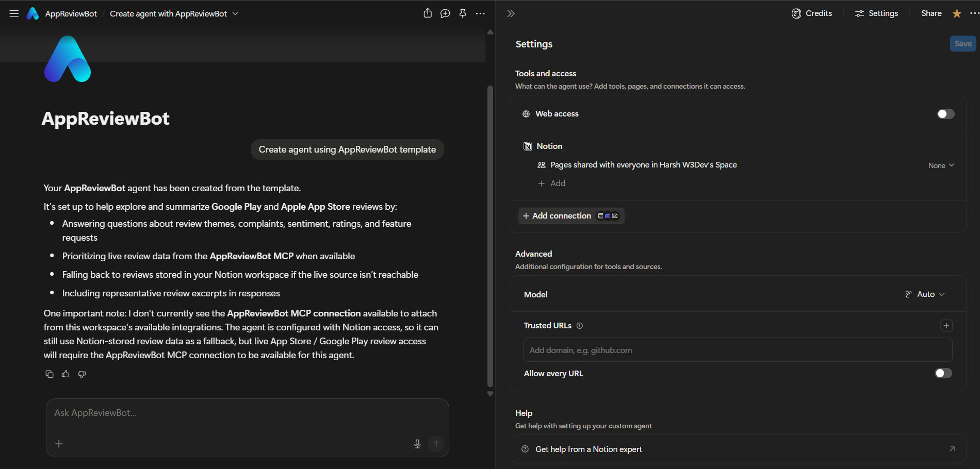Open more options ellipsis beside the star
The image size is (980, 469).
(974, 13)
